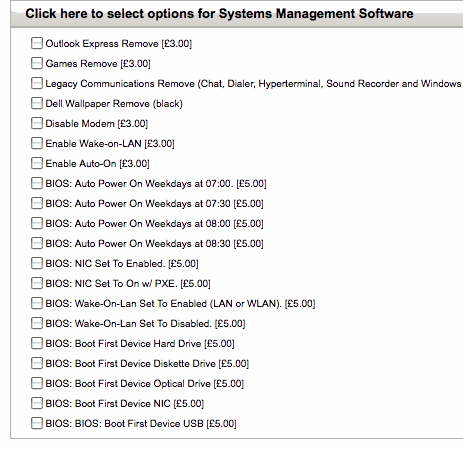Tick Auto Power On Weekdays at 08:00
Screen dimensions: 463x451
37,223
